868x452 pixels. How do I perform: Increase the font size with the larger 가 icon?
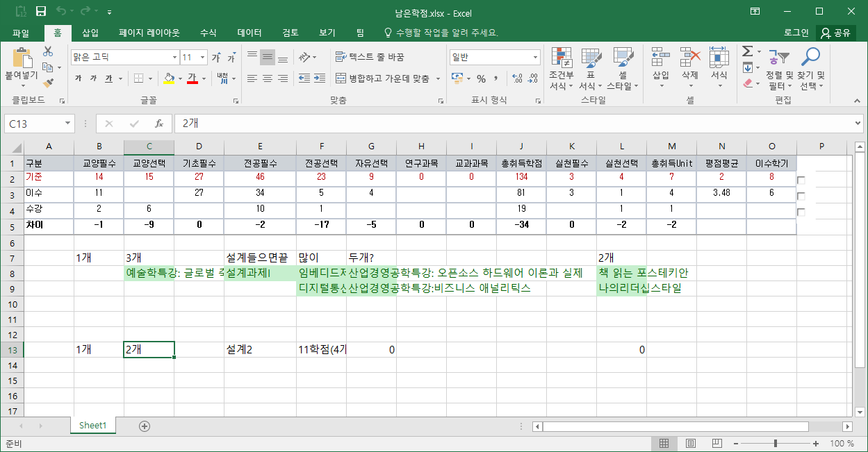[x=216, y=57]
